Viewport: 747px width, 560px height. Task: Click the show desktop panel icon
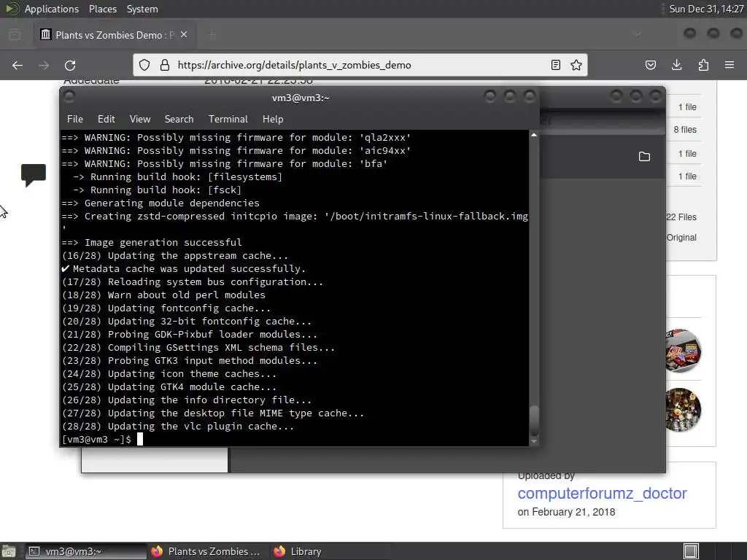pyautogui.click(x=9, y=551)
